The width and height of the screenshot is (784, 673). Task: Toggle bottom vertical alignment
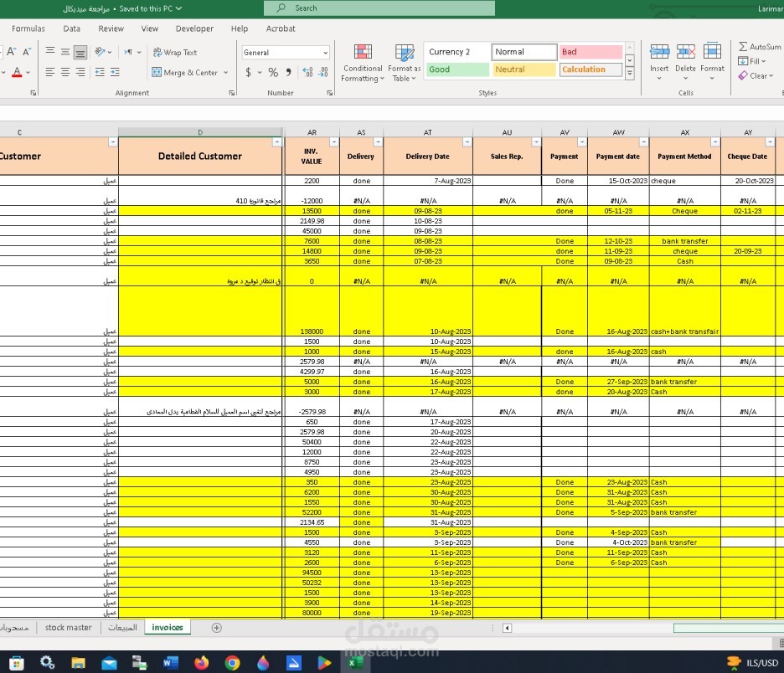pos(80,51)
